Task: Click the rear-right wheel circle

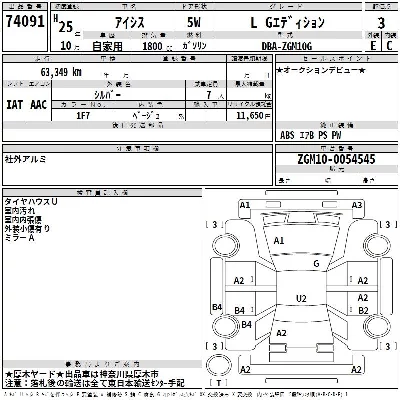Action: point(377,325)
